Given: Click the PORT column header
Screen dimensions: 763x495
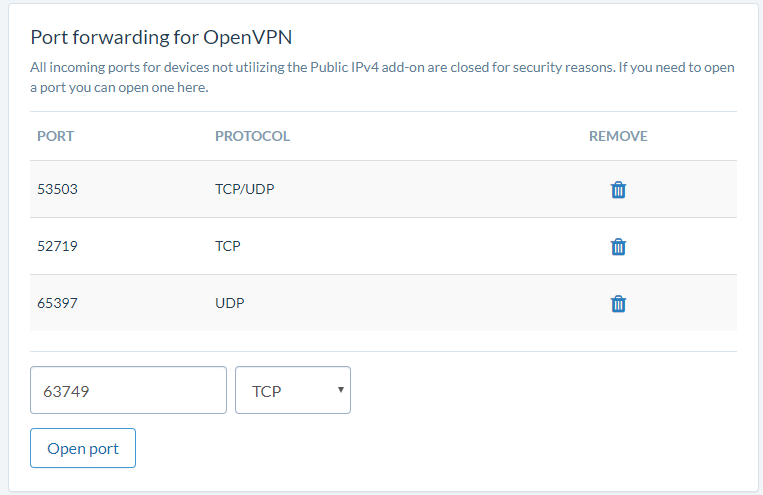Looking at the screenshot, I should [x=56, y=136].
